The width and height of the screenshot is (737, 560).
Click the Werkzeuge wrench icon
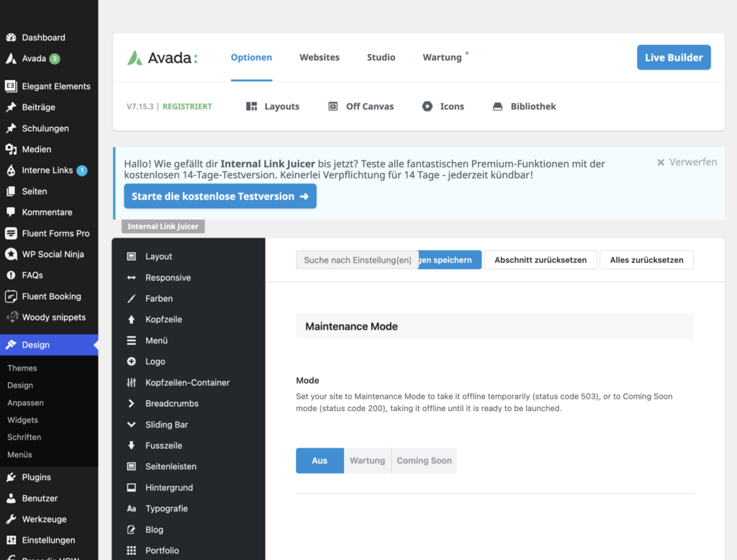point(12,519)
